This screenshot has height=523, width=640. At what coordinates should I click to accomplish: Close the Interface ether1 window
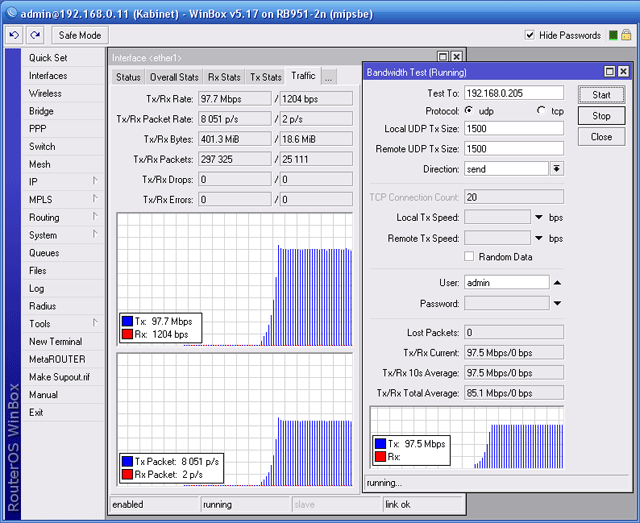coord(457,56)
